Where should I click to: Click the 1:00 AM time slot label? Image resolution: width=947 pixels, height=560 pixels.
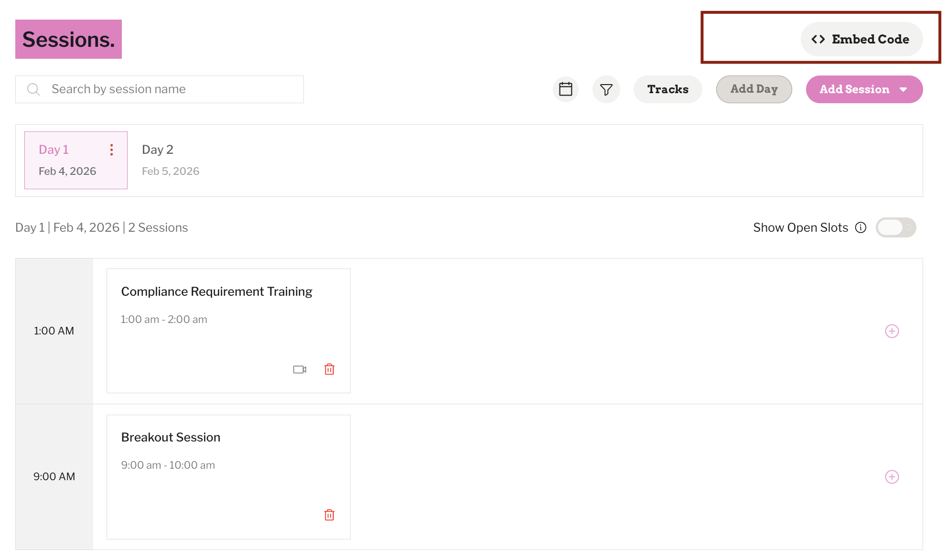54,331
